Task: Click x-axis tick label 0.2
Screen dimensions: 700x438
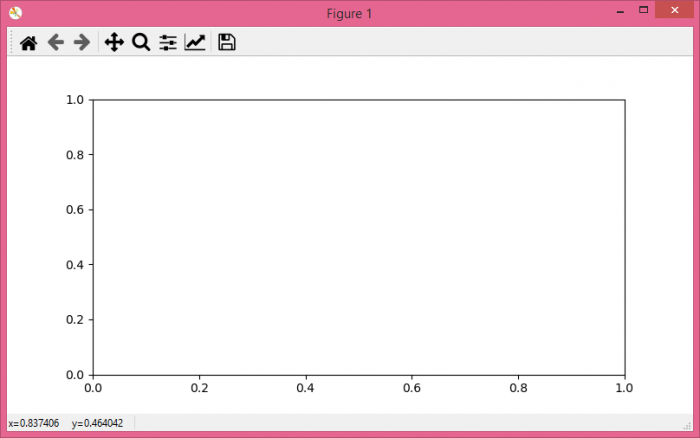Action: click(199, 388)
